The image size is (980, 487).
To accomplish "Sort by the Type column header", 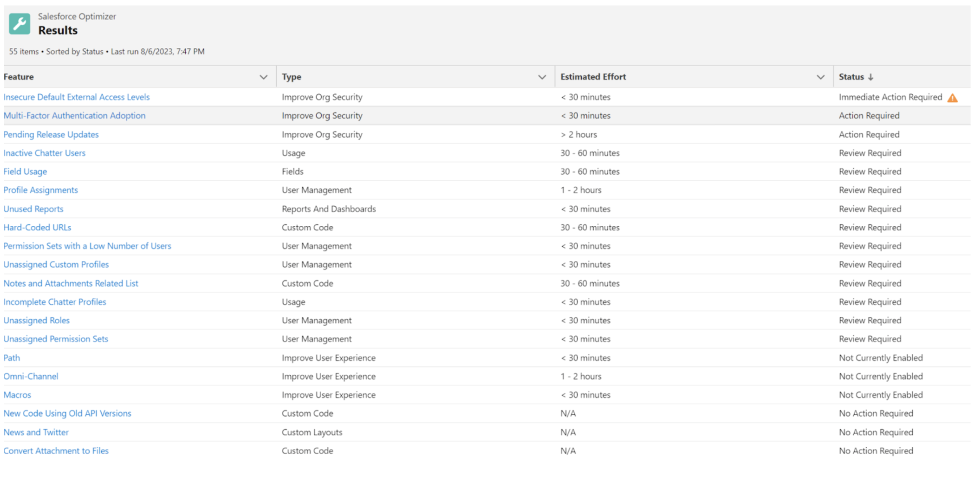I will click(292, 77).
